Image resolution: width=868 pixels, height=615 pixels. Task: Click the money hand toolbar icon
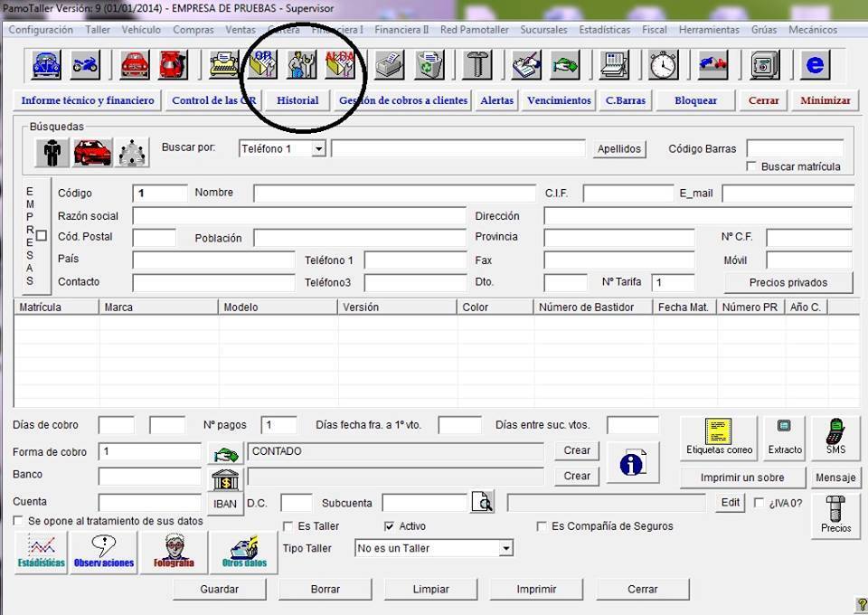point(564,65)
